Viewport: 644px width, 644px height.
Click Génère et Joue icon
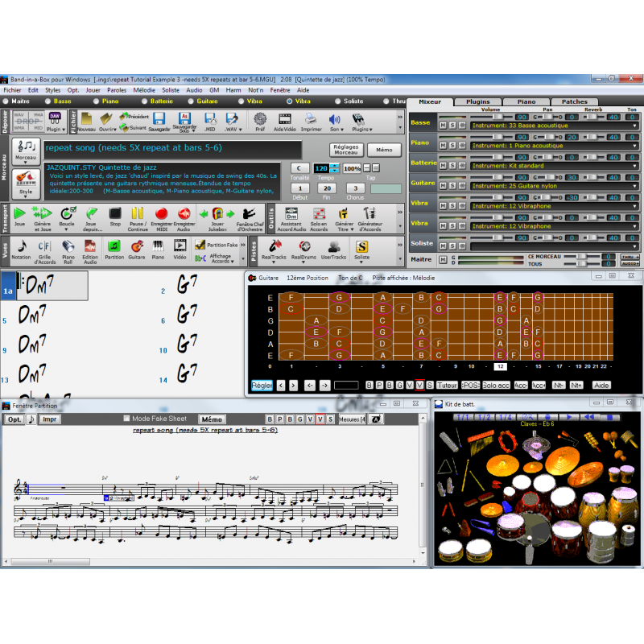(x=43, y=213)
